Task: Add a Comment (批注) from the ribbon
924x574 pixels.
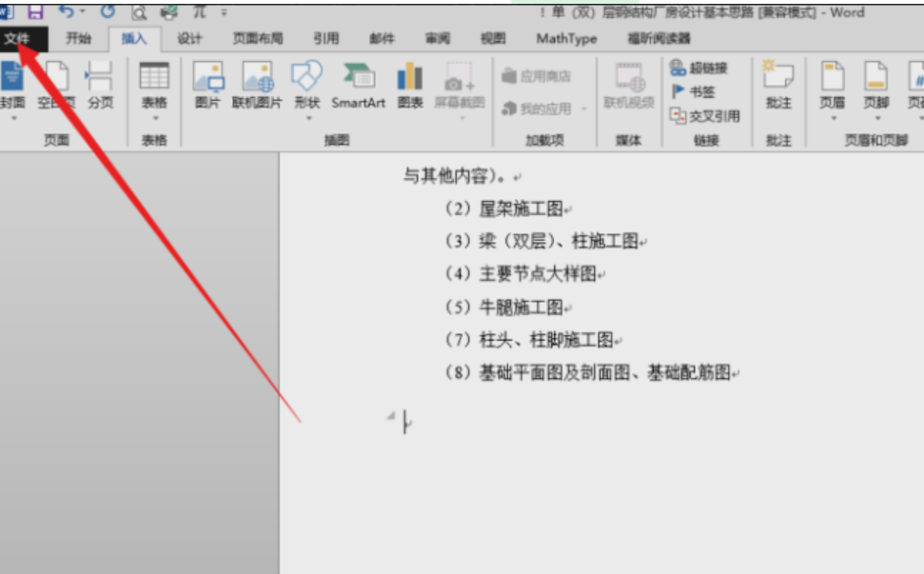Action: [778, 85]
